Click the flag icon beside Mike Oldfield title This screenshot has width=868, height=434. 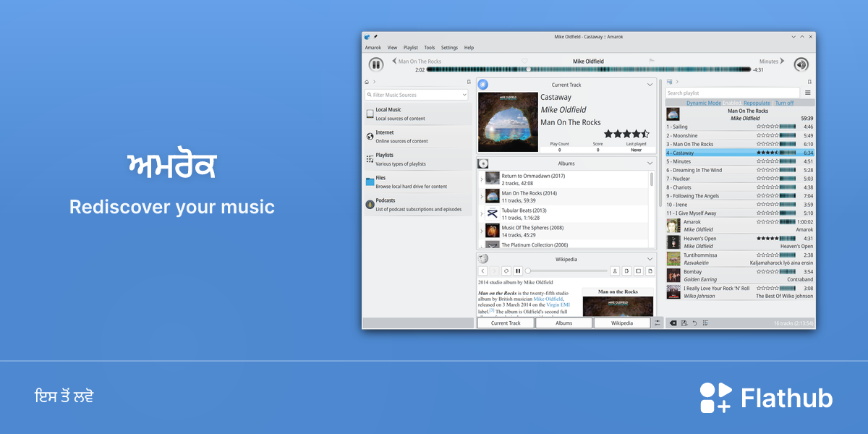pyautogui.click(x=652, y=61)
